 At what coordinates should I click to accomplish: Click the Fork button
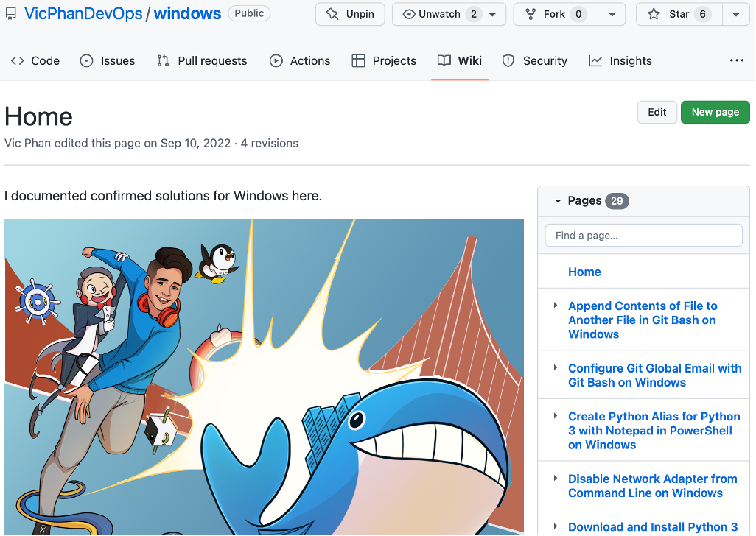coord(556,14)
